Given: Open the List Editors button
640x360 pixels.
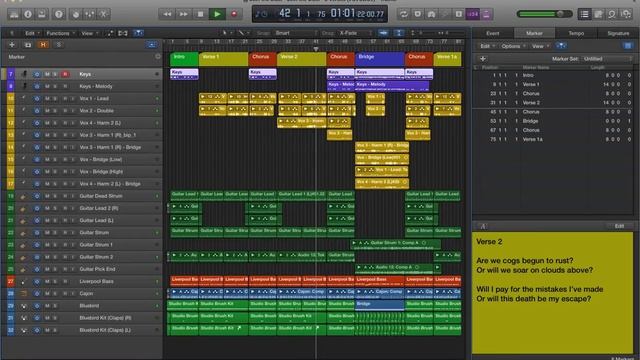Looking at the screenshot, I should tap(584, 14).
